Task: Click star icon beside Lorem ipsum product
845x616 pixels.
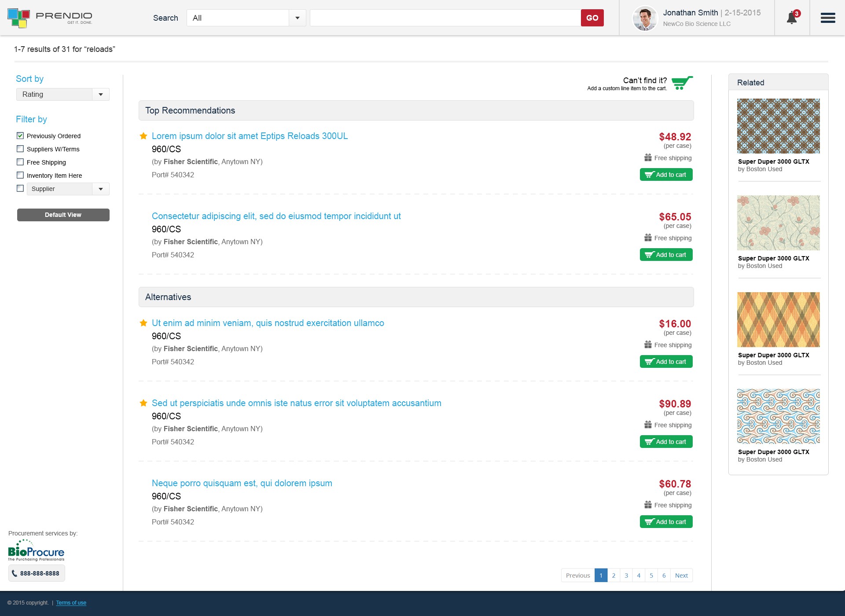Action: [143, 136]
